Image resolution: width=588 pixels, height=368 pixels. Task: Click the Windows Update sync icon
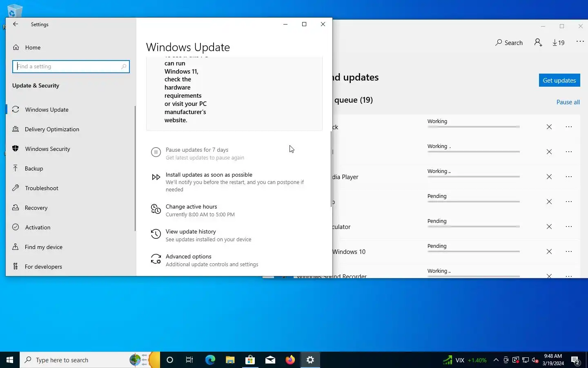tap(16, 110)
